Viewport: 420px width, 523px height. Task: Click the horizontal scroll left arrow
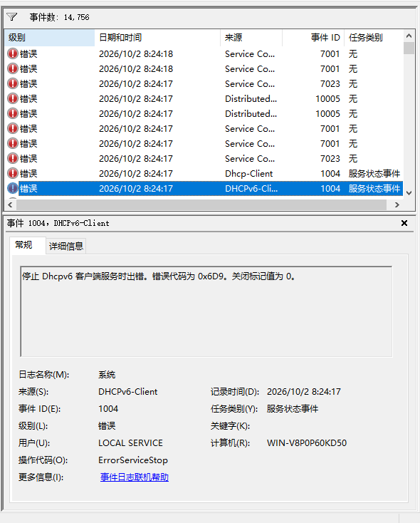point(11,204)
